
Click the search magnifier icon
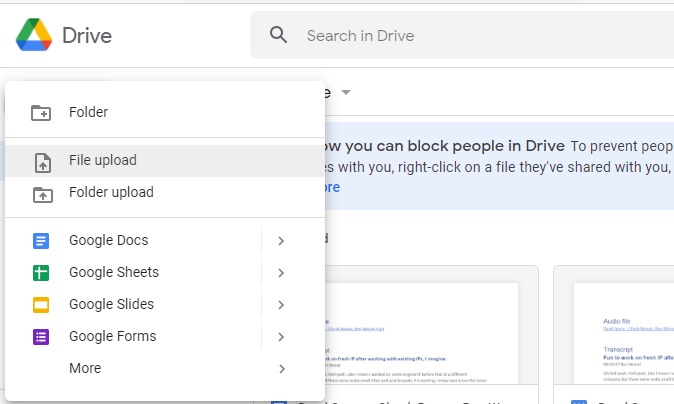(x=278, y=35)
